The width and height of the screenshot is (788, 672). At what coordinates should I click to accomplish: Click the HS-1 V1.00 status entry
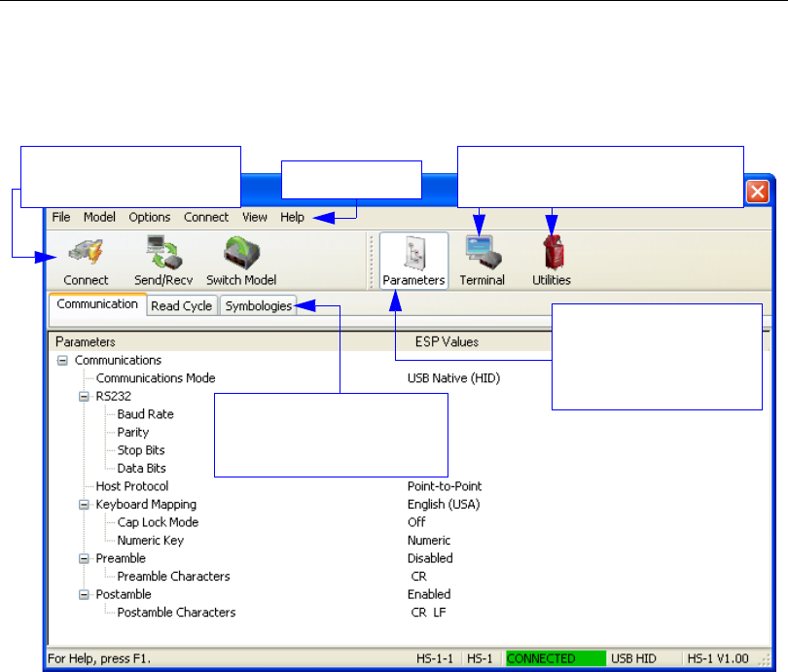coord(718,658)
